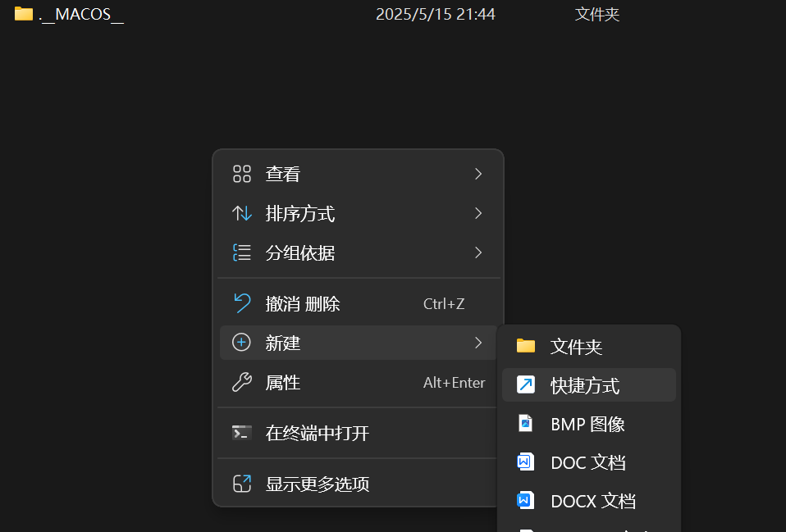This screenshot has width=786, height=532.
Task: Click the yellow folder icon of .__MACOS__
Action: [24, 14]
